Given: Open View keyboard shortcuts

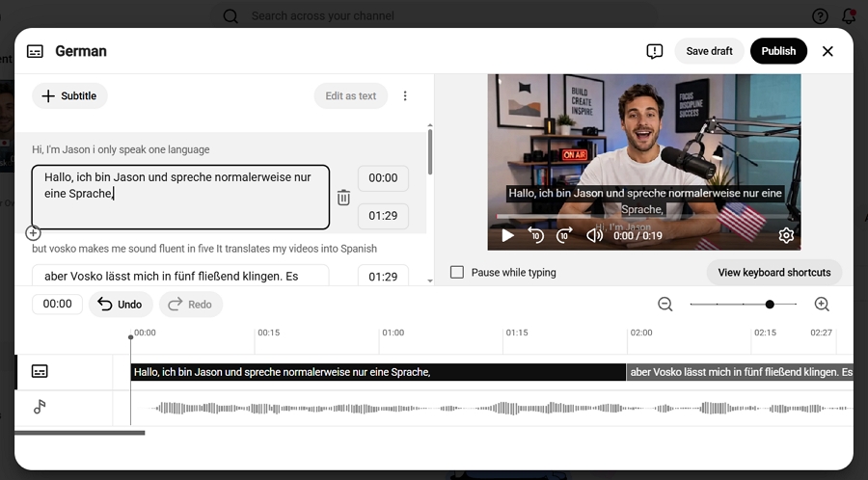Looking at the screenshot, I should click(x=773, y=273).
